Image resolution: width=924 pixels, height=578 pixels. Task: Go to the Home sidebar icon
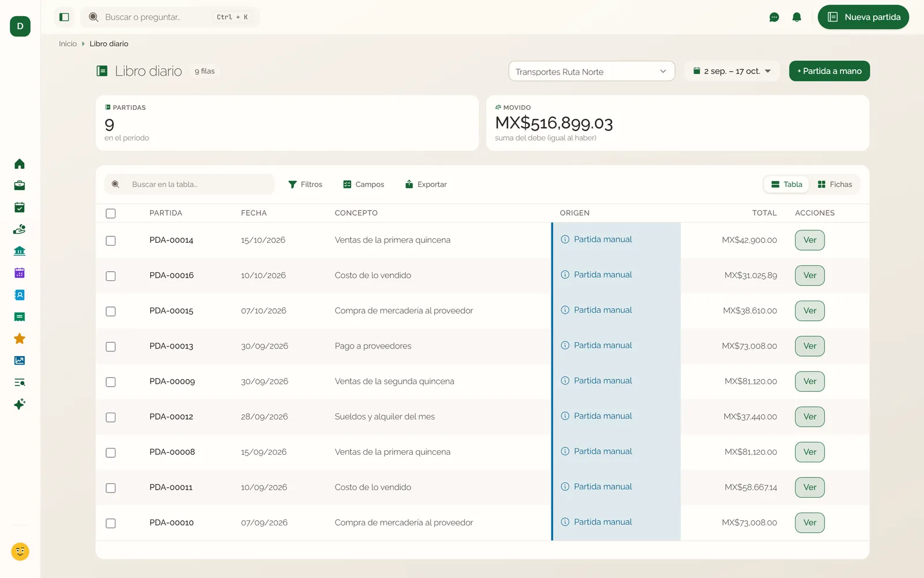click(x=20, y=164)
